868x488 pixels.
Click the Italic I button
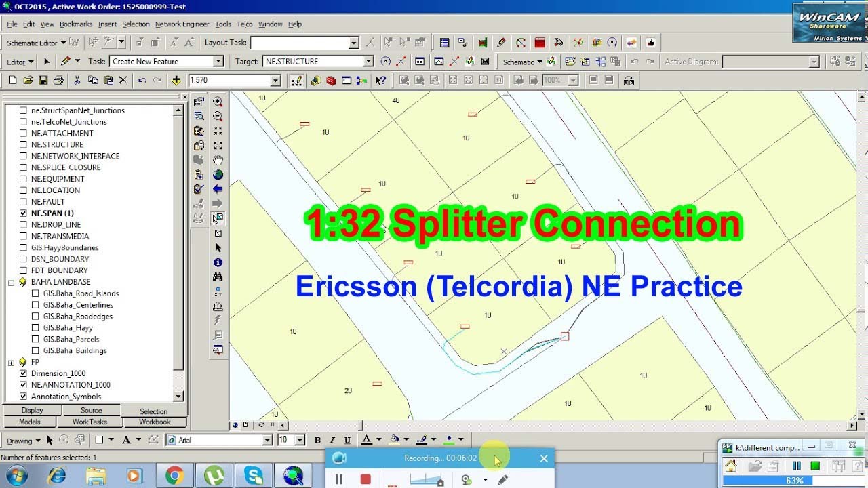pyautogui.click(x=333, y=440)
